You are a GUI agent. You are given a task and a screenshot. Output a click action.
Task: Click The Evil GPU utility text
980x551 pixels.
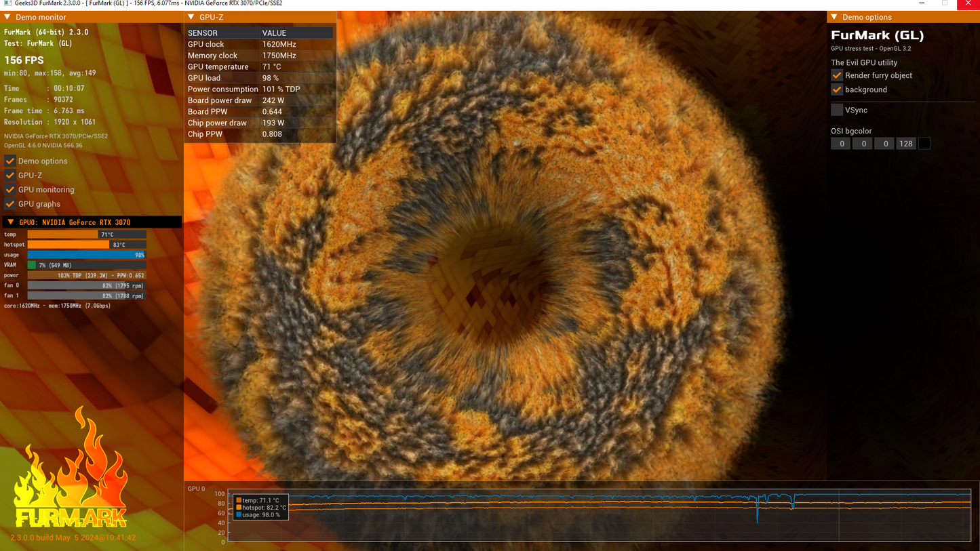tap(864, 63)
